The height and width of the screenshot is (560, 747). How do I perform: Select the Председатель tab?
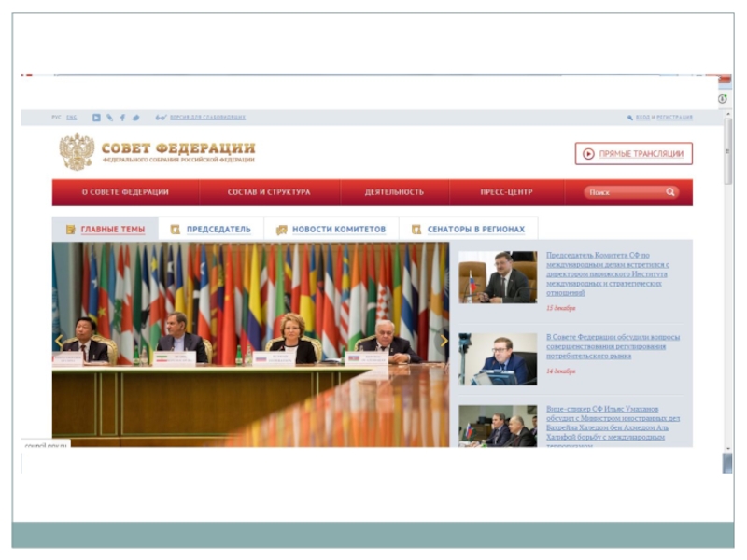pos(211,230)
